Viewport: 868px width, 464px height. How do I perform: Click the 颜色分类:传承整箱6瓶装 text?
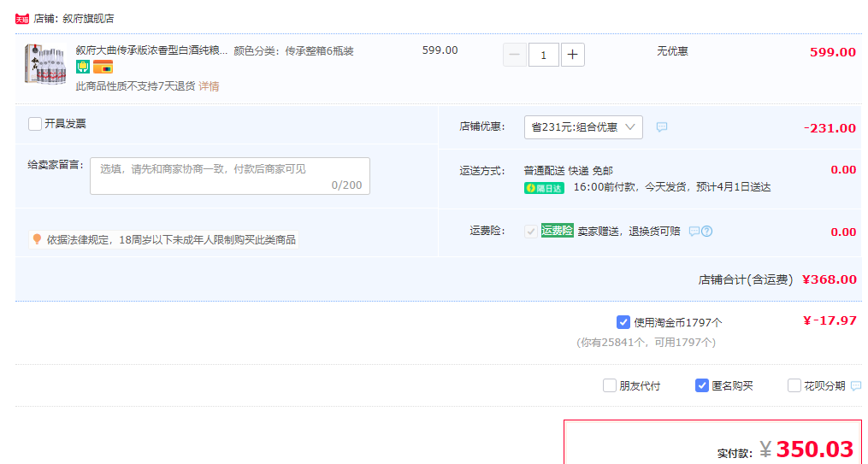pyautogui.click(x=293, y=51)
